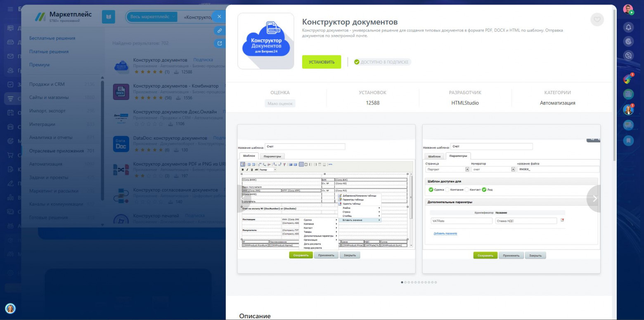Viewport: 644px width, 320px height.
Task: Add the app to favorites with heart icon
Action: click(597, 19)
